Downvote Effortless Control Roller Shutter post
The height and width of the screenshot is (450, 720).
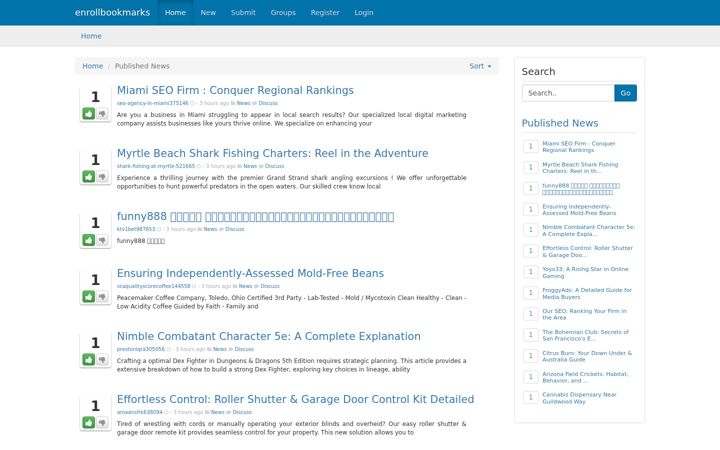102,422
